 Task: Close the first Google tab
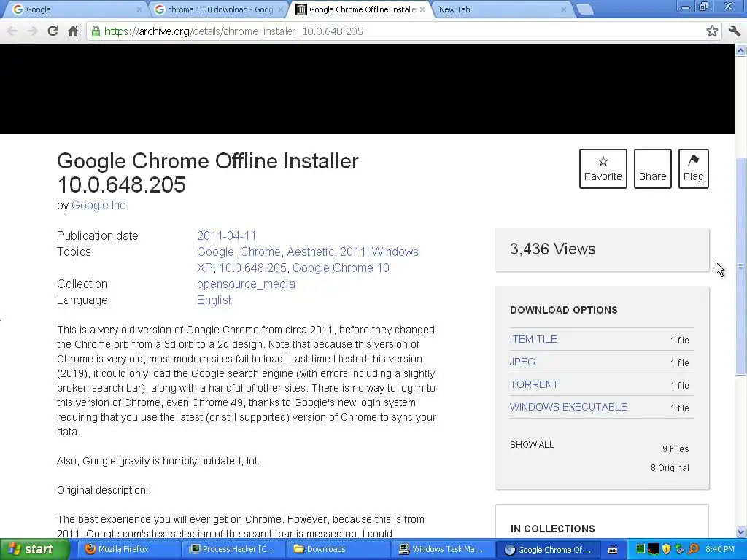pyautogui.click(x=139, y=9)
